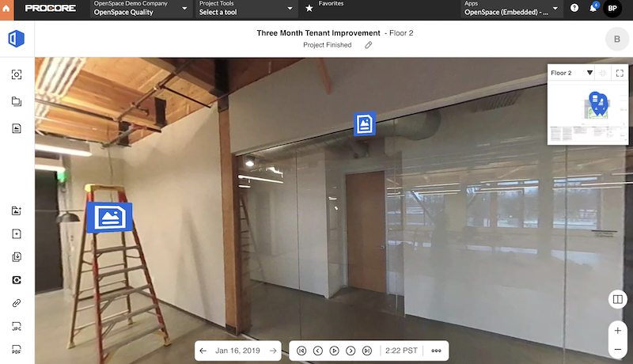The width and height of the screenshot is (633, 364).
Task: Edit project name with pencil icon
Action: [x=368, y=45]
